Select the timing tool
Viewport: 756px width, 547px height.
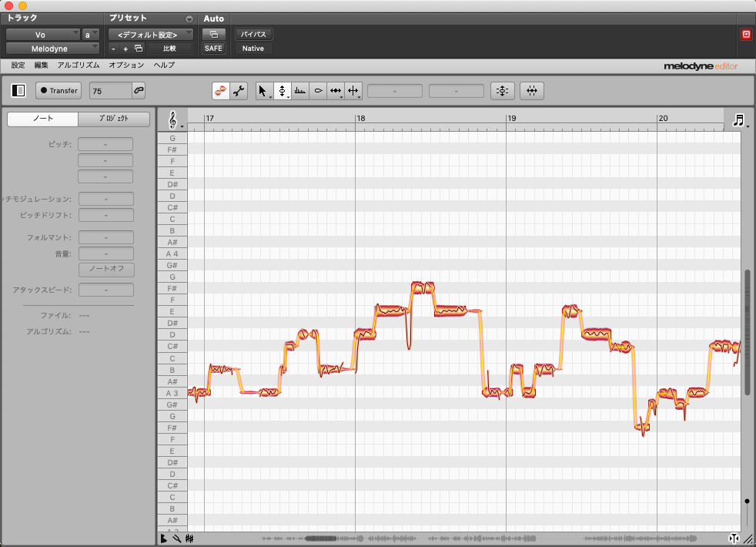tap(336, 91)
